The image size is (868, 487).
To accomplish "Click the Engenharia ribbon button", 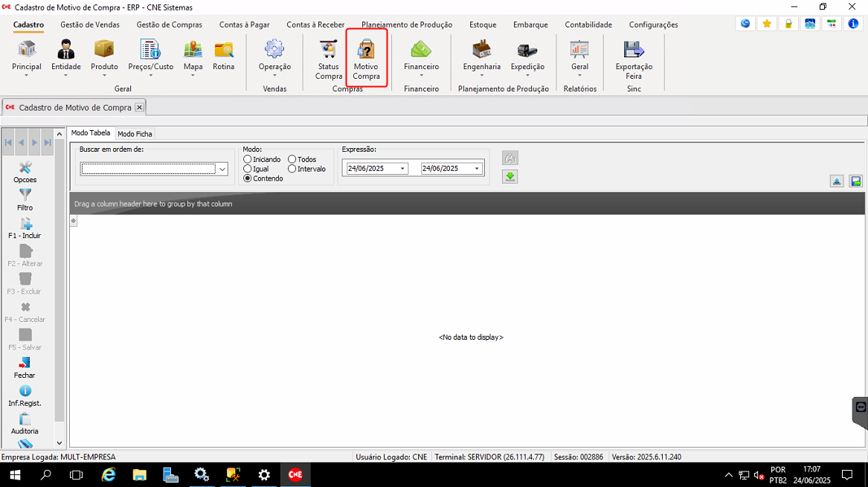I will 481,59.
